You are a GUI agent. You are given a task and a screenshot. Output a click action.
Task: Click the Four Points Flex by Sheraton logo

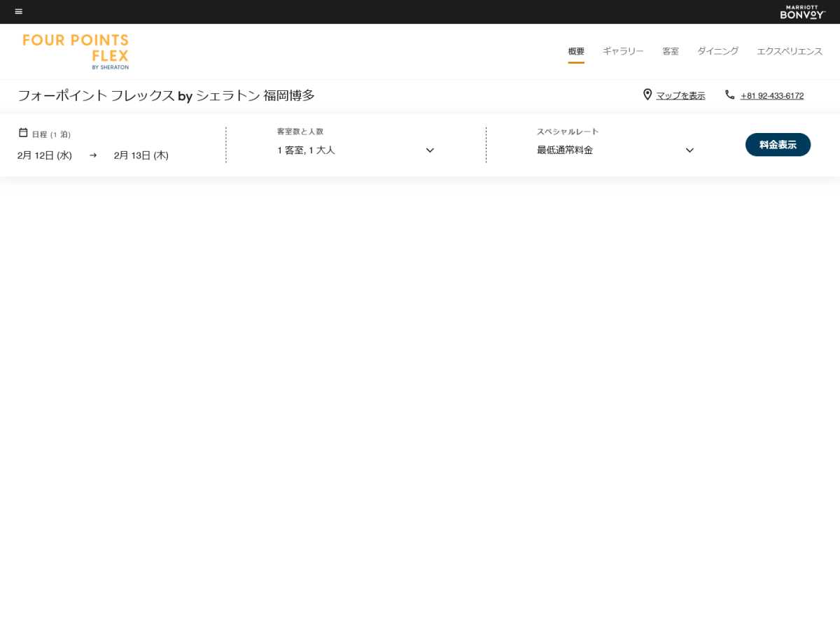click(76, 51)
